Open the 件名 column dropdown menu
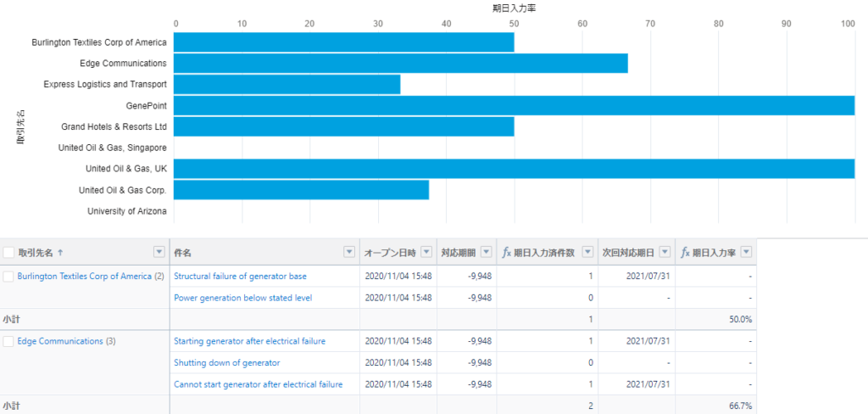Screen dimensions: 868x414 click(x=349, y=252)
